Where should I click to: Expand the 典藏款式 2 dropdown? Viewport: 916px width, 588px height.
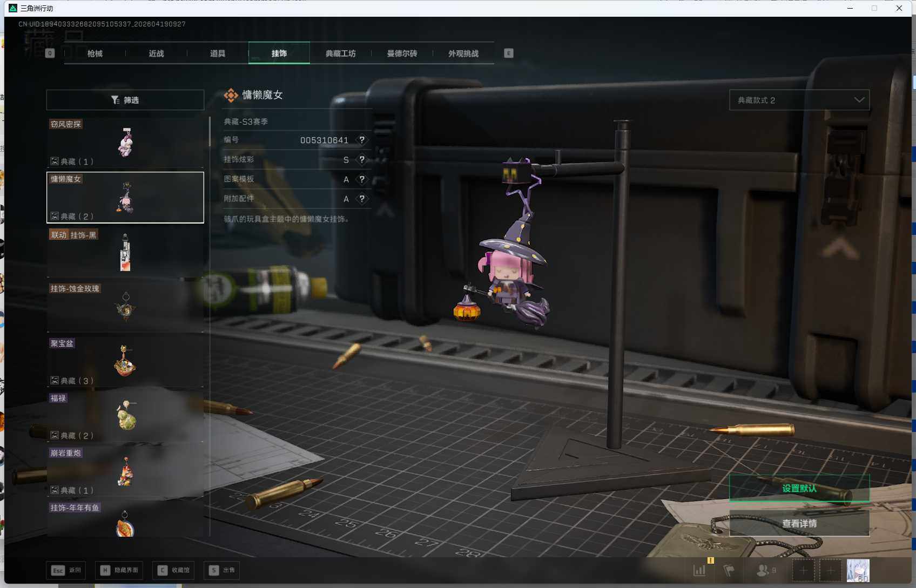point(799,100)
